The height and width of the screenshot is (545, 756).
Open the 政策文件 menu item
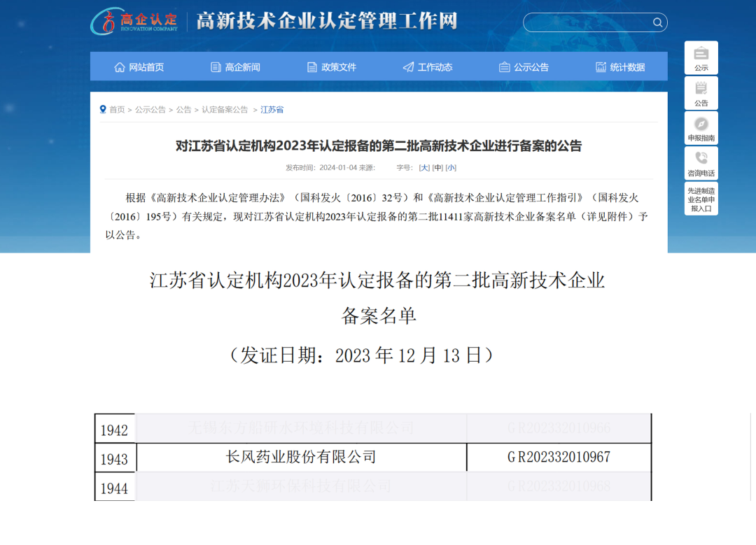coord(332,67)
